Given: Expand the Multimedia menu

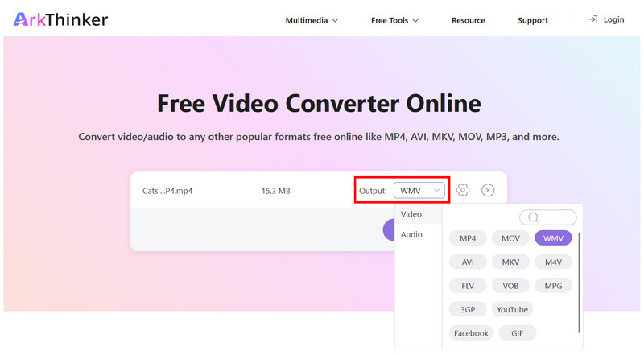Looking at the screenshot, I should [x=312, y=20].
